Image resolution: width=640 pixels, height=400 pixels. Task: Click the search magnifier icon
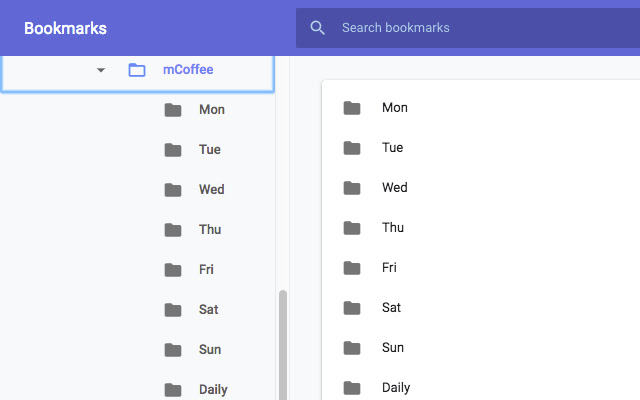318,28
